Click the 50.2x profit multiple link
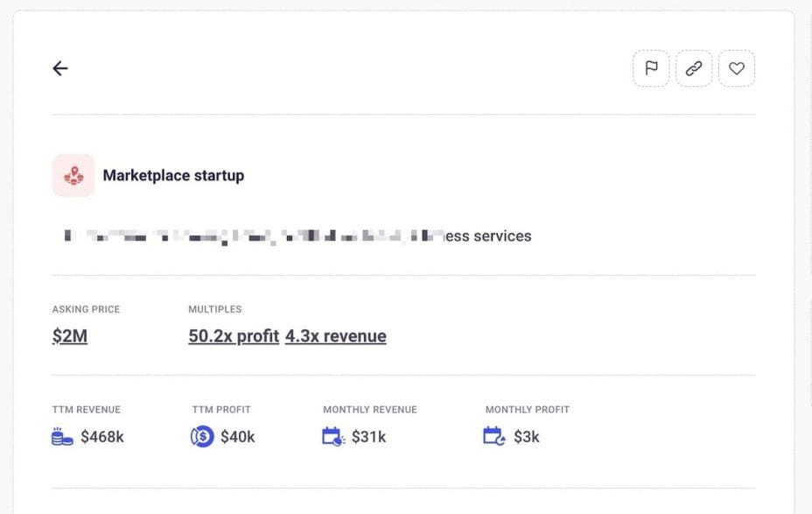The image size is (812, 514). coord(233,335)
